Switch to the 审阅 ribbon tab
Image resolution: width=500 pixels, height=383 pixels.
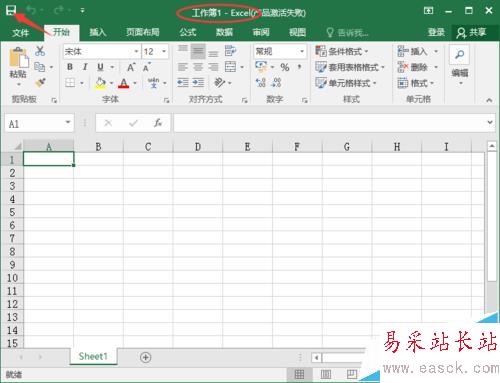261,32
